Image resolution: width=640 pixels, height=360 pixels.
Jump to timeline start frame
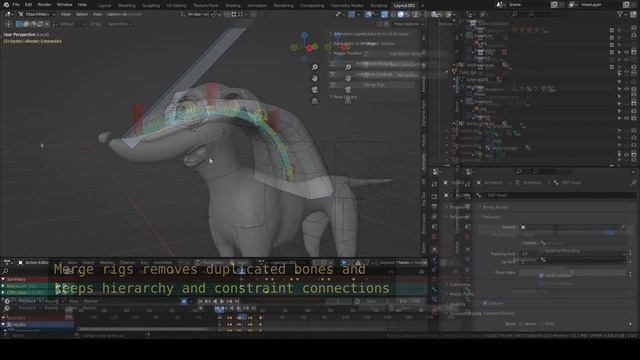[x=200, y=301]
